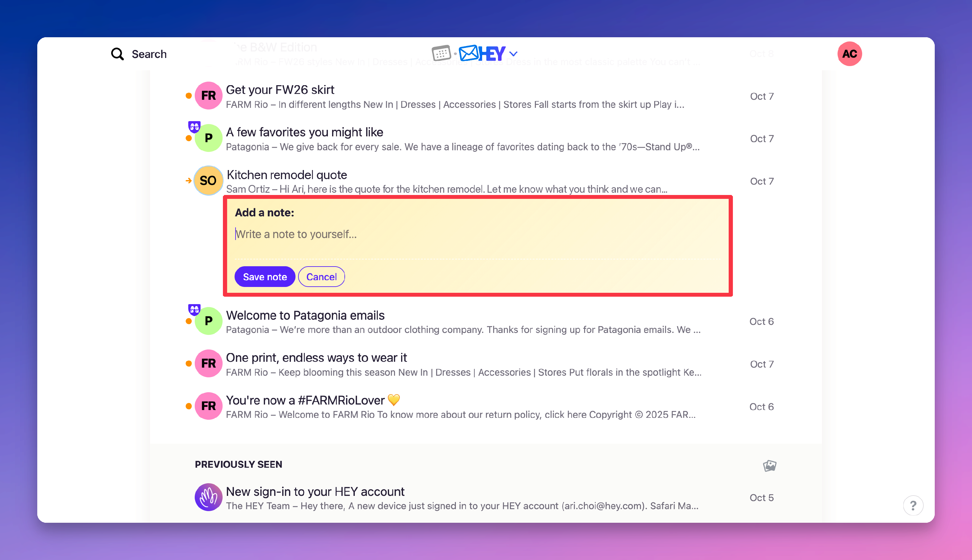972x560 pixels.
Task: Click the unread dot for Get your FW26 skirt
Action: pyautogui.click(x=189, y=95)
